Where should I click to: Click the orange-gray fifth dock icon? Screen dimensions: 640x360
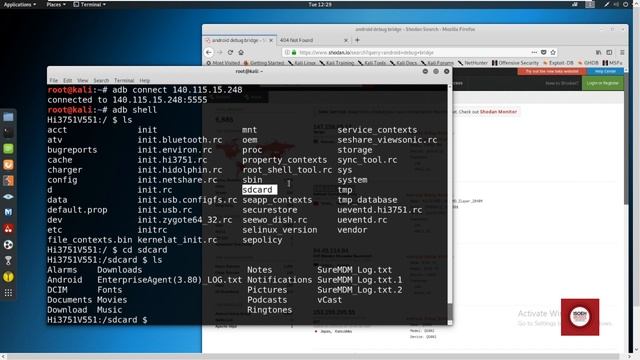(8, 180)
